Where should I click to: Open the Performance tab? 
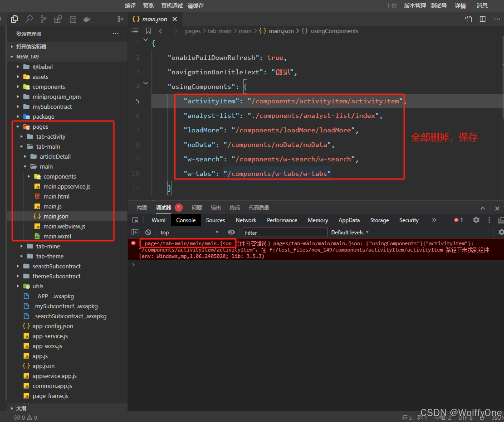click(282, 220)
